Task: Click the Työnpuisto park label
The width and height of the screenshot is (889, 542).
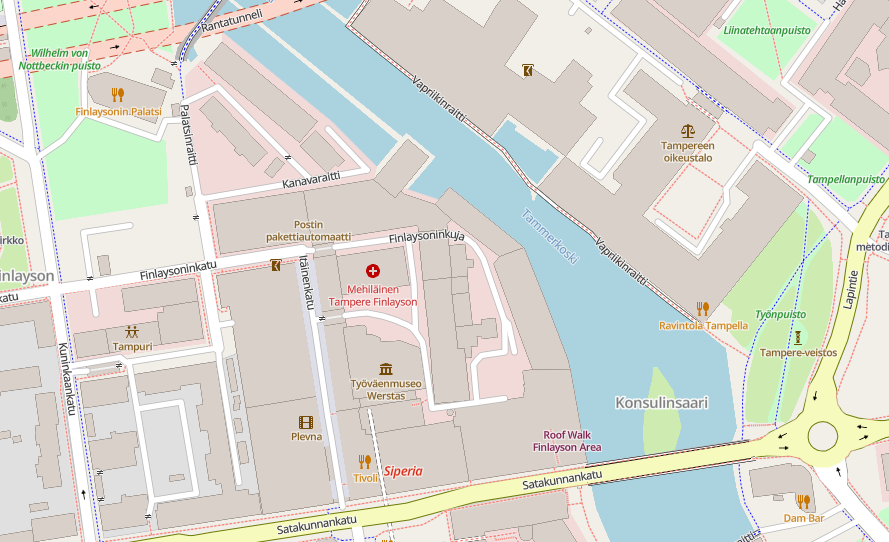Action: (x=780, y=314)
